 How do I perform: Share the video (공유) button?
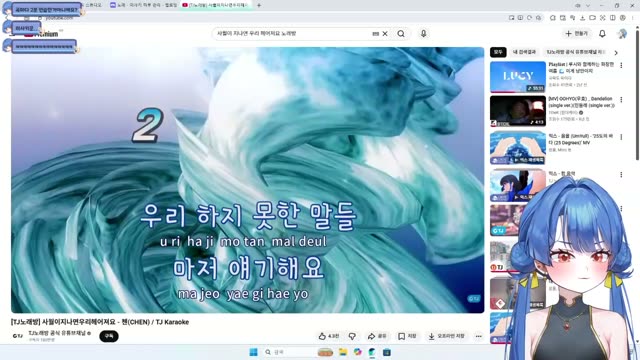377,336
